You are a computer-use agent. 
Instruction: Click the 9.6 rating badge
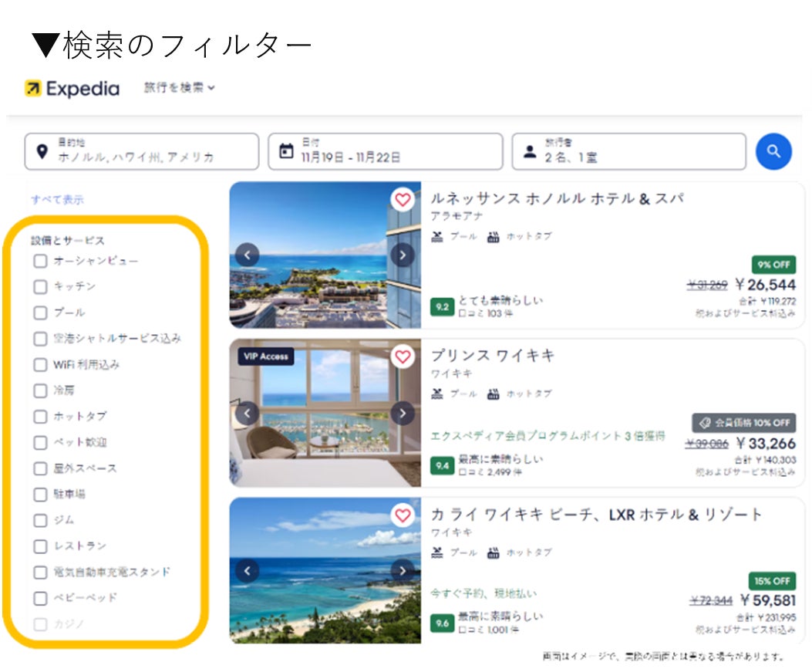pyautogui.click(x=443, y=623)
